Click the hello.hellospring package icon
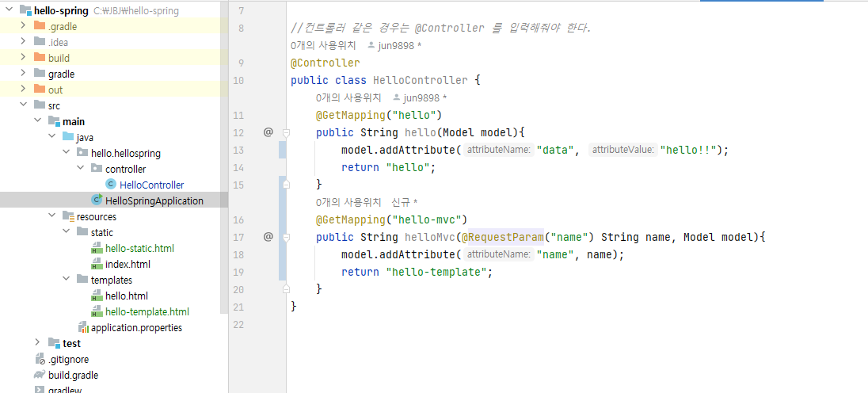The width and height of the screenshot is (868, 393). (82, 153)
